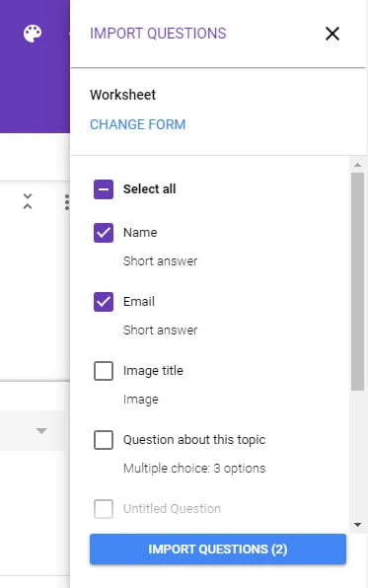Open the three-dot more options menu
Image resolution: width=368 pixels, height=588 pixels.
pos(67,202)
